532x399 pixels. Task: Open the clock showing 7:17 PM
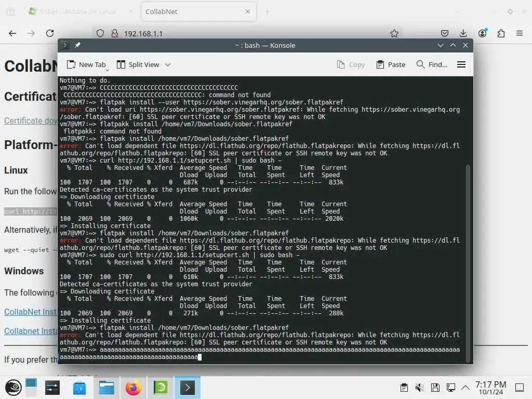(490, 388)
